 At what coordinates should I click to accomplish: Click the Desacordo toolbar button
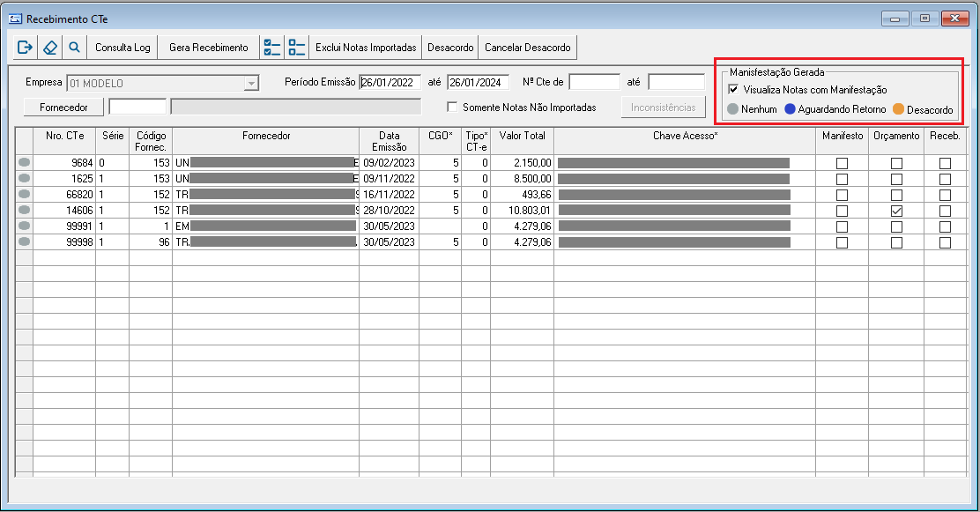point(450,48)
